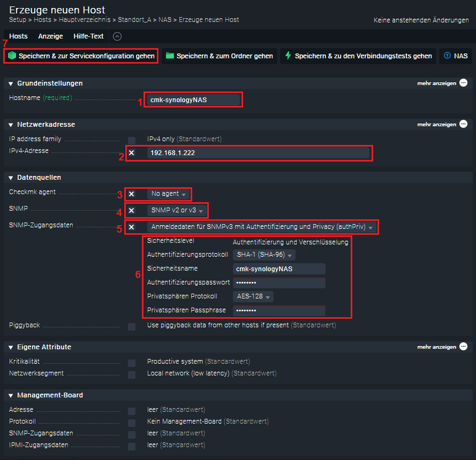The width and height of the screenshot is (476, 460).
Task: Uncheck the IPv4-Adresse checkbox
Action: click(x=132, y=153)
